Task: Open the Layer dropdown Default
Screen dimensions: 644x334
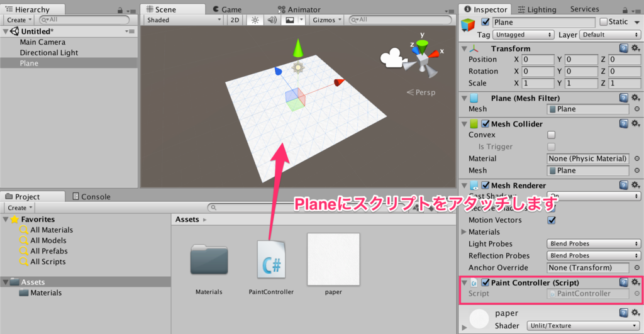Action: 610,35
